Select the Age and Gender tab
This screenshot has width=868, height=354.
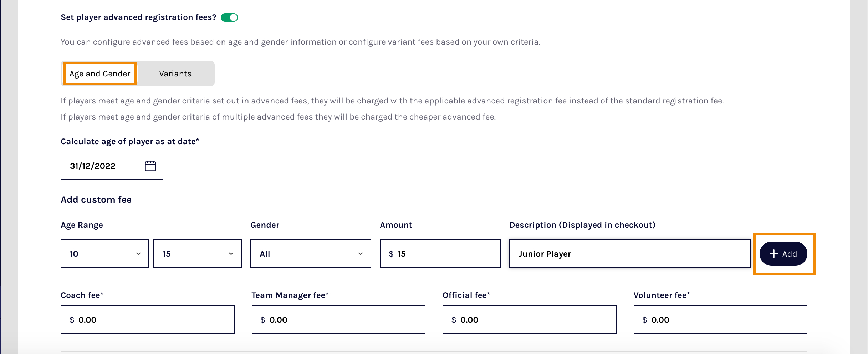tap(99, 74)
